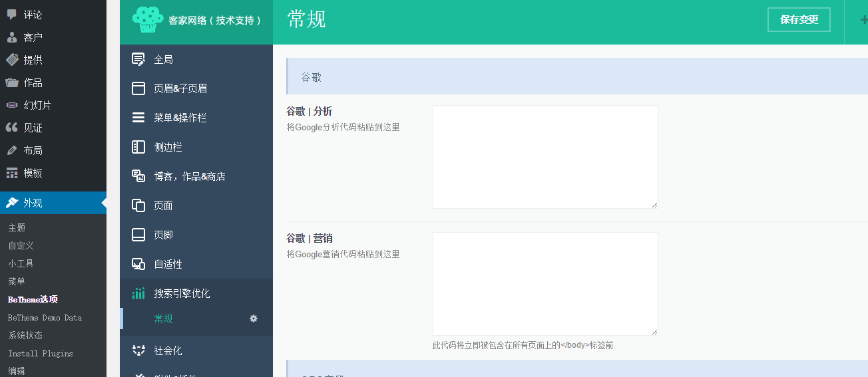Click into the 谷歌 | 营销 code textarea
This screenshot has height=377, width=868.
[545, 284]
